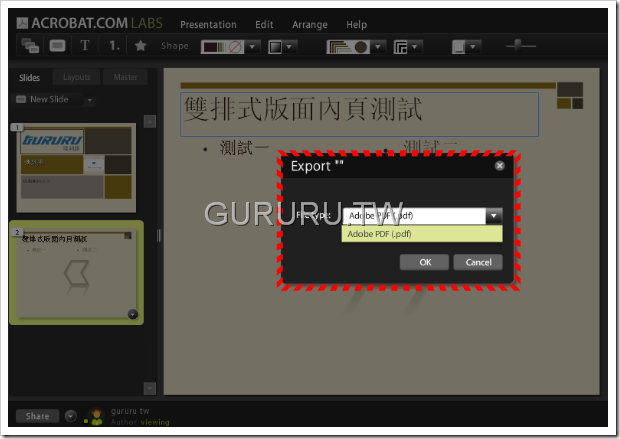Image resolution: width=620 pixels, height=439 pixels.
Task: Switch to the Slides tab
Action: (x=30, y=78)
